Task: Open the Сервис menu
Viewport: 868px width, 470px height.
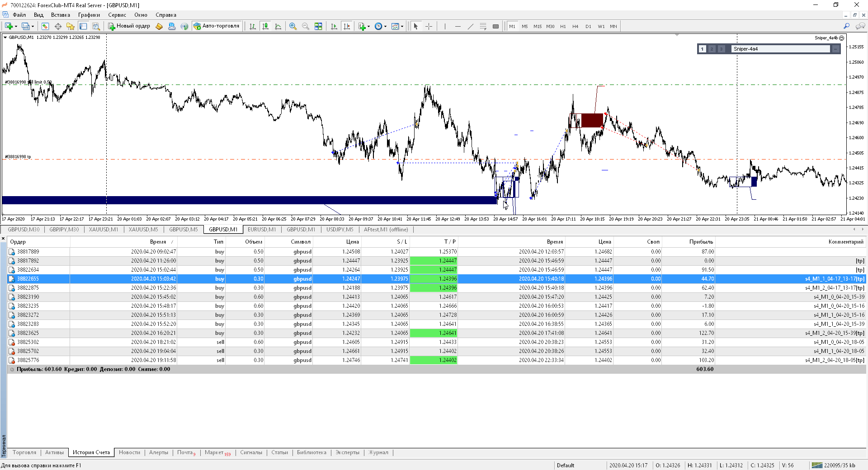Action: (117, 15)
